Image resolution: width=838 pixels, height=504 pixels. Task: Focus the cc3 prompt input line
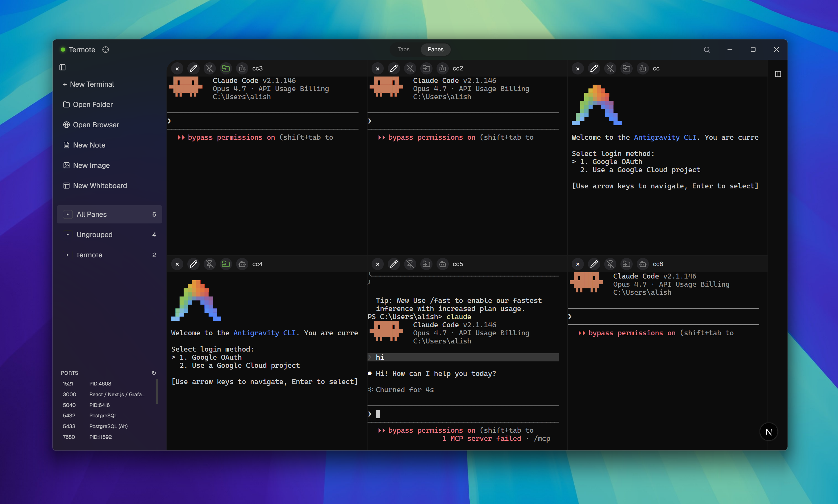pos(263,121)
